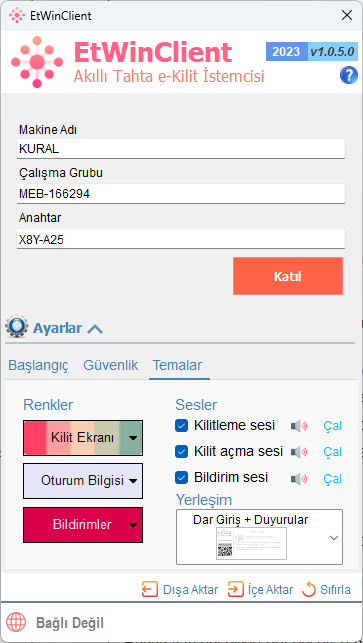This screenshot has width=363, height=643.
Task: Click the Dışa Aktar export icon
Action: click(150, 590)
